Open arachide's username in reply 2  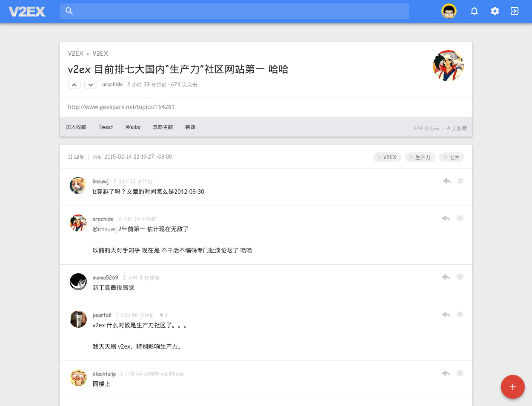pyautogui.click(x=103, y=219)
